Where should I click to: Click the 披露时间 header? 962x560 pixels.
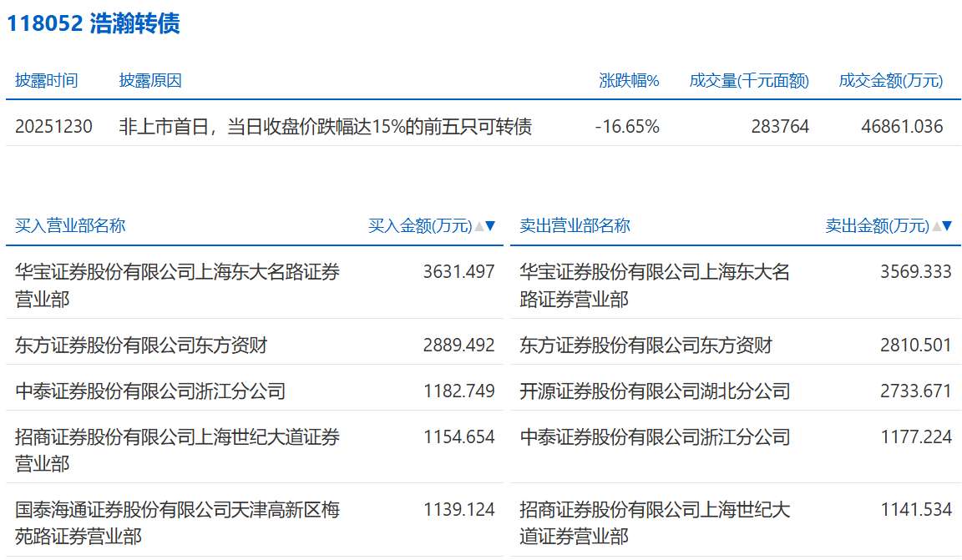[47, 80]
